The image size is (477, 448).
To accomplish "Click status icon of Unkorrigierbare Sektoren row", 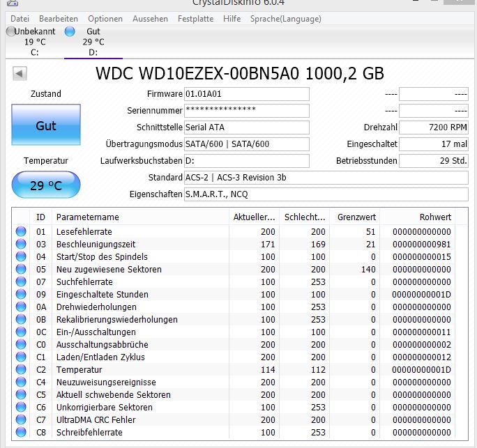I will [x=21, y=407].
